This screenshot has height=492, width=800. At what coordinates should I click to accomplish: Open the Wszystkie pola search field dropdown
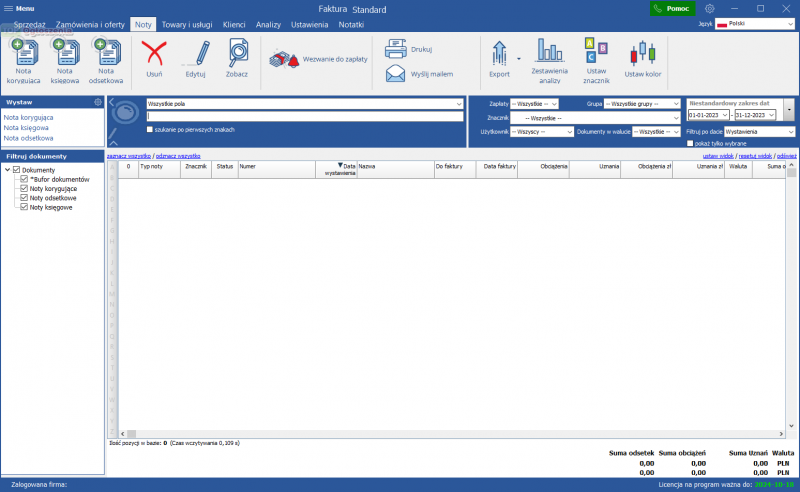pyautogui.click(x=459, y=104)
